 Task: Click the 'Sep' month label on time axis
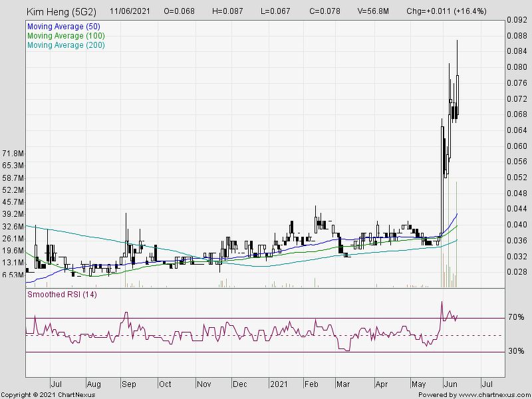(x=129, y=384)
